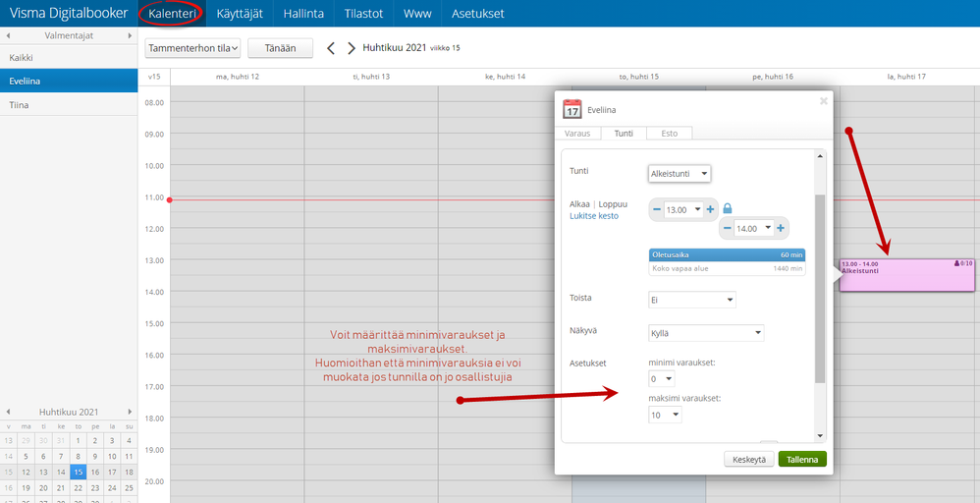Click the Visma Digitalbooker logo text
980x503 pixels.
(68, 13)
